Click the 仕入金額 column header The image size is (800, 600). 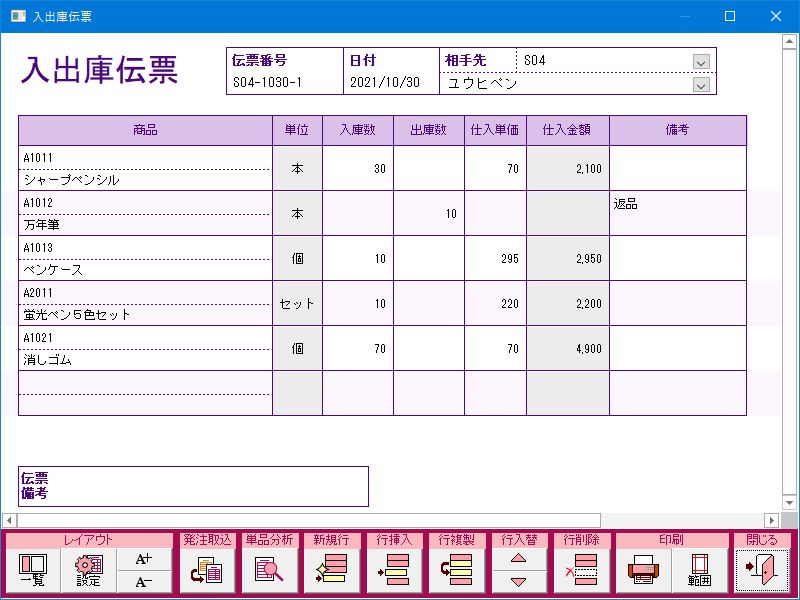coord(567,130)
